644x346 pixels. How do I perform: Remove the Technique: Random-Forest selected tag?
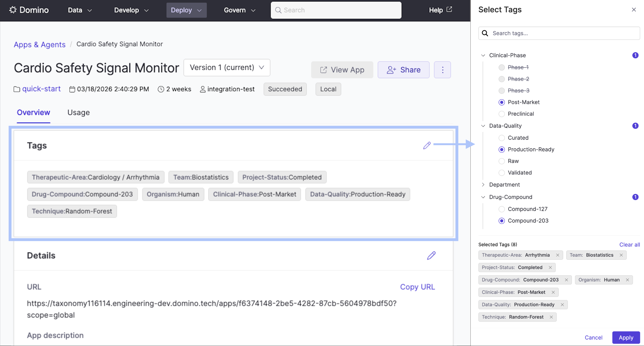click(551, 317)
